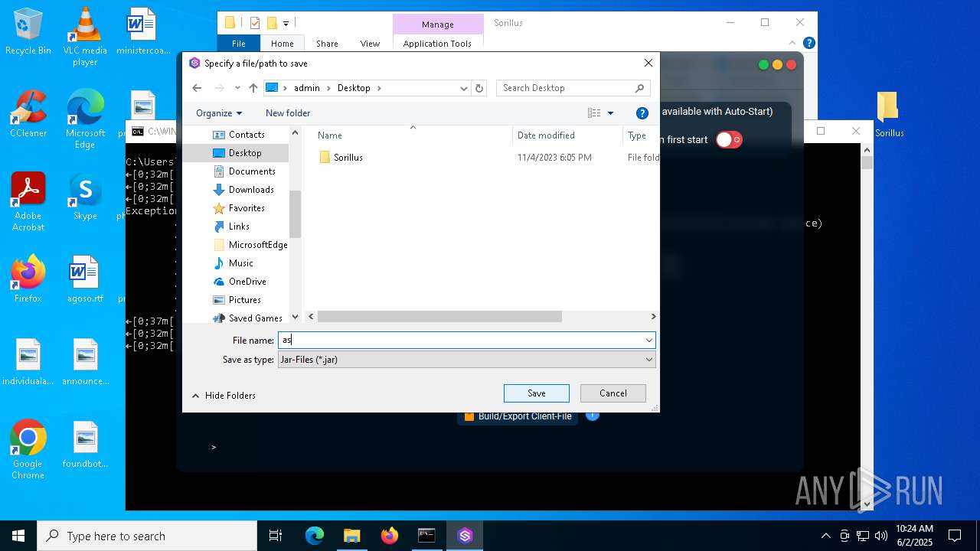Screen dimensions: 980x551
Task: Switch to the Share ribbon tab
Action: pos(327,44)
